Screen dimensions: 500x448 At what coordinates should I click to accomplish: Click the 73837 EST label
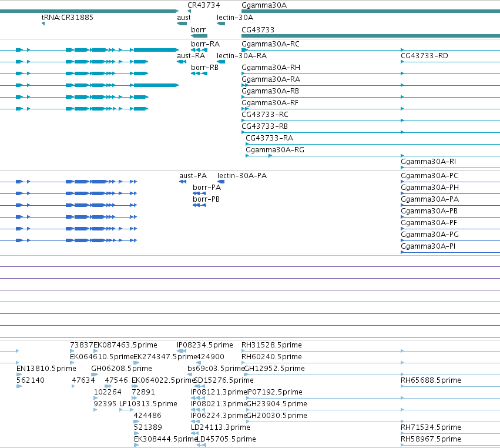point(82,345)
